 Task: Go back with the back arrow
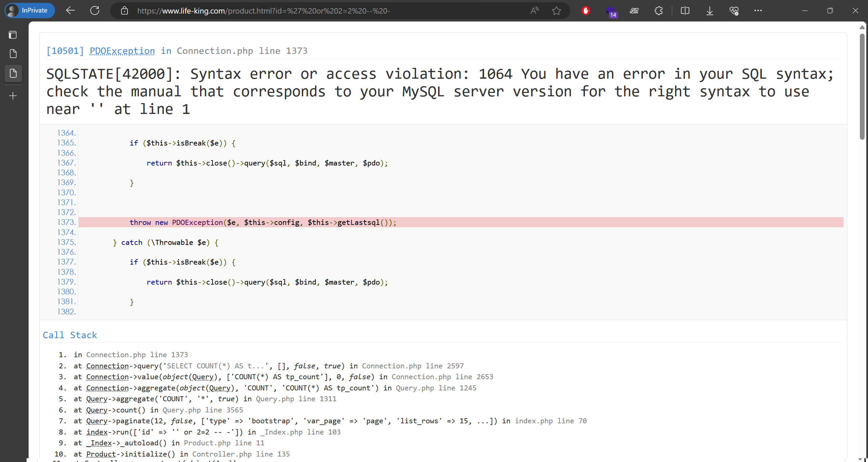(71, 11)
